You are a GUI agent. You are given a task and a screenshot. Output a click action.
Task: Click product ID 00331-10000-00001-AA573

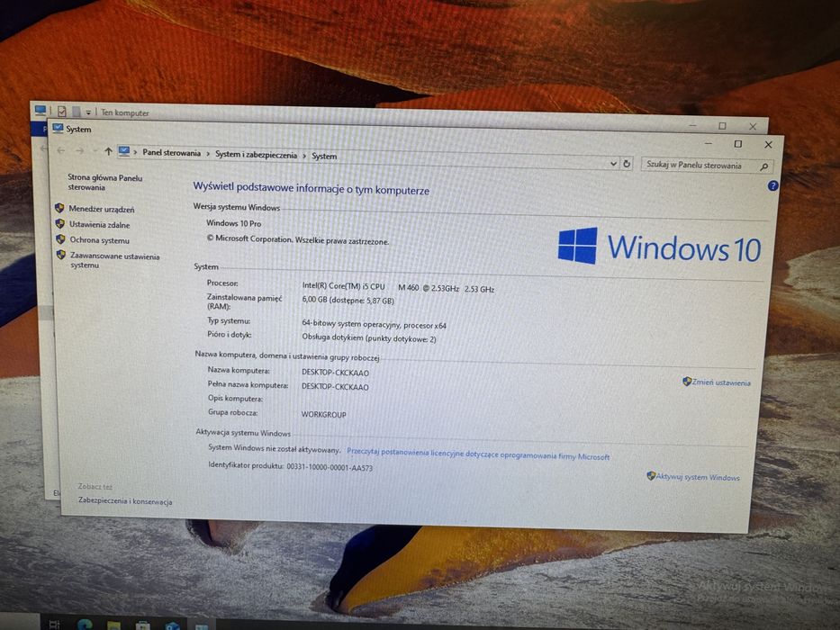pos(330,467)
